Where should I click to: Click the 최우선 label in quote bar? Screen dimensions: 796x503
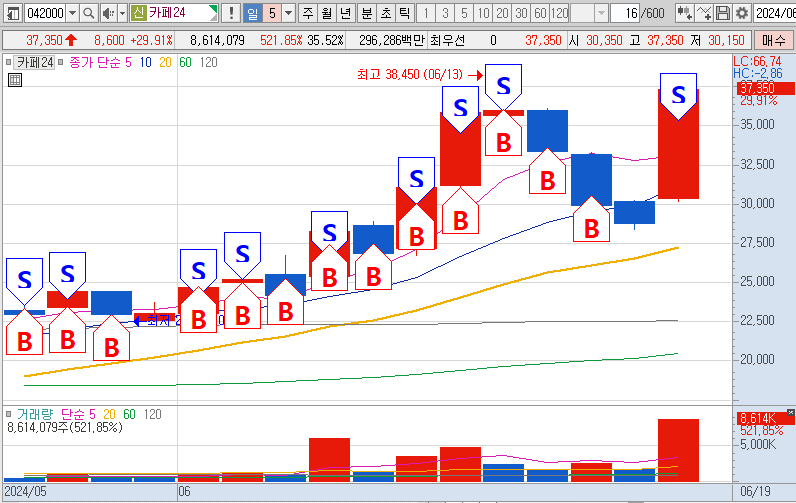447,40
